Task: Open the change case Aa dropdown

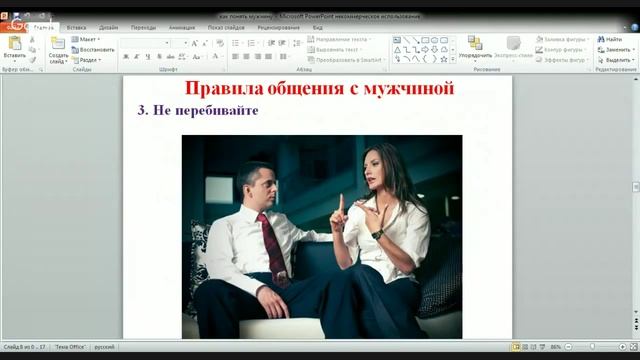Action: pyautogui.click(x=197, y=57)
